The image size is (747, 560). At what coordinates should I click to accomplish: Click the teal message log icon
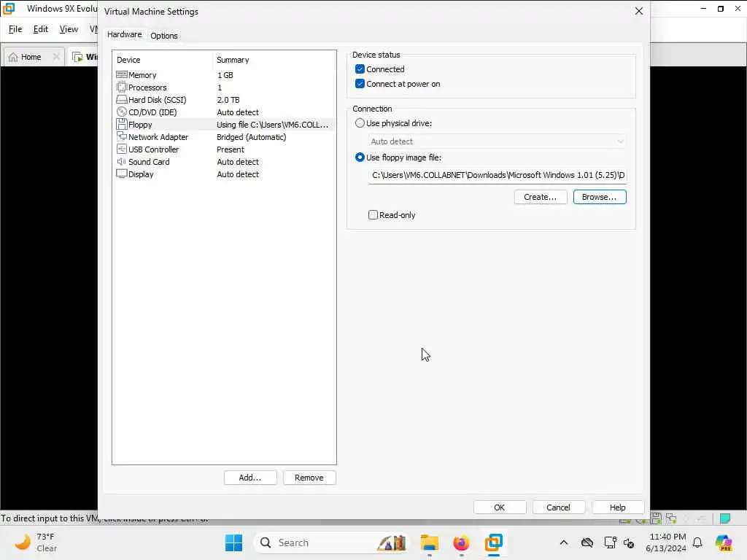tap(724, 518)
